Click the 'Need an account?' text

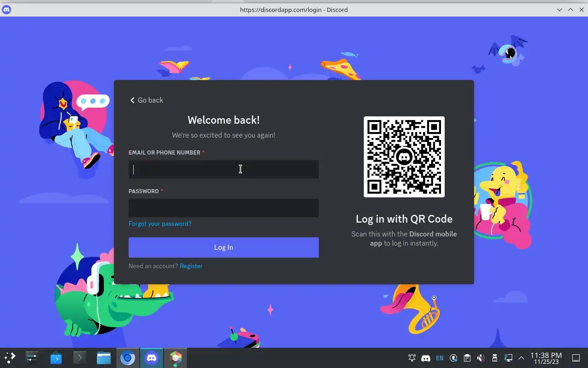pos(153,266)
